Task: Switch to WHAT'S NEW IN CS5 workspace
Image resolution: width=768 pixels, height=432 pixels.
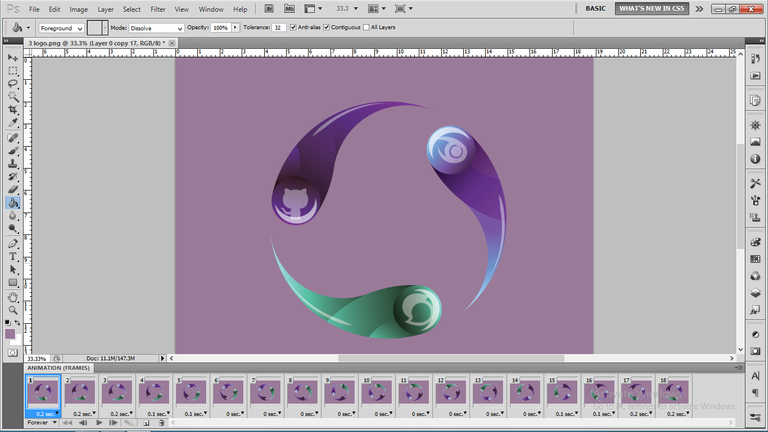Action: (652, 8)
